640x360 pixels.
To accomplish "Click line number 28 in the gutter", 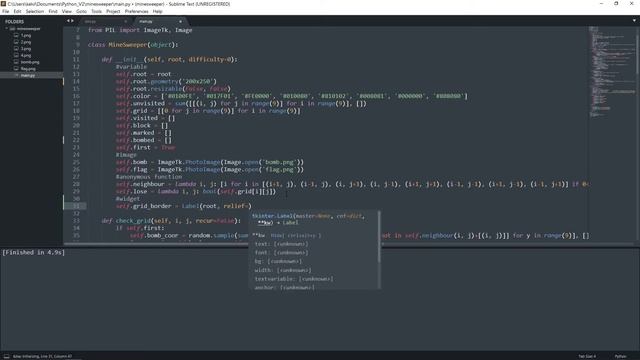I will [76, 184].
